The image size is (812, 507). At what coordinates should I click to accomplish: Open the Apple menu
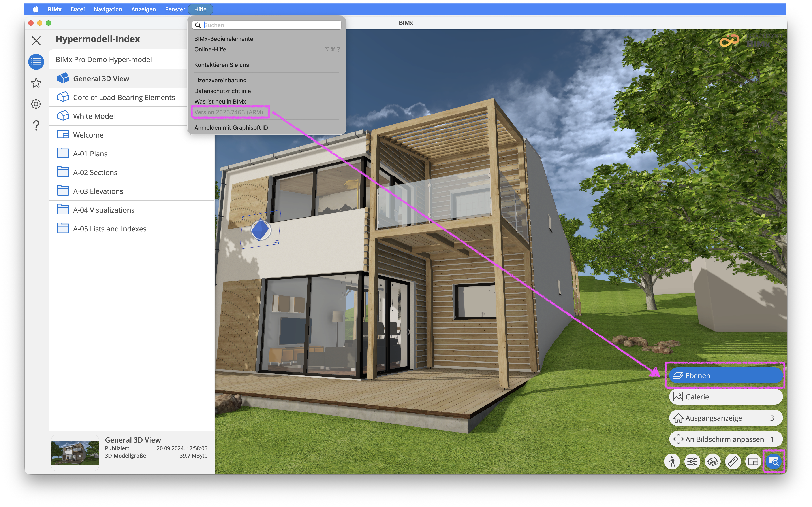tap(35, 9)
